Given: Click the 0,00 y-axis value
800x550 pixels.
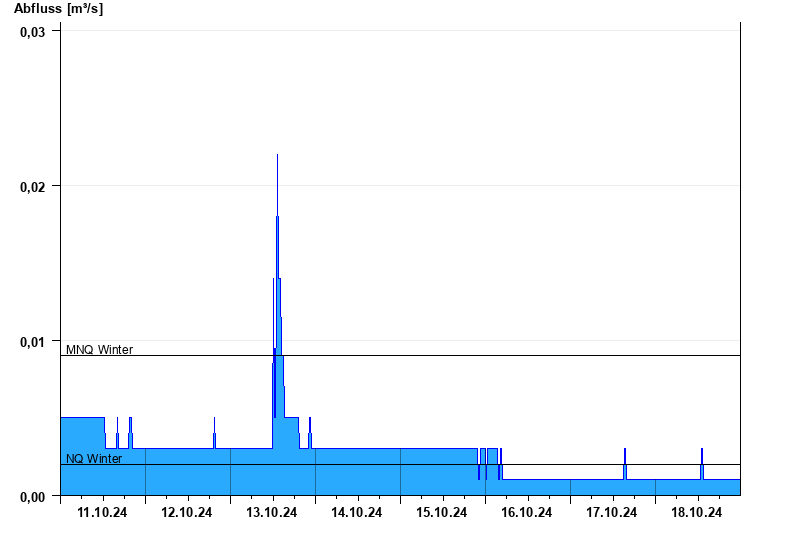Looking at the screenshot, I should tap(33, 497).
